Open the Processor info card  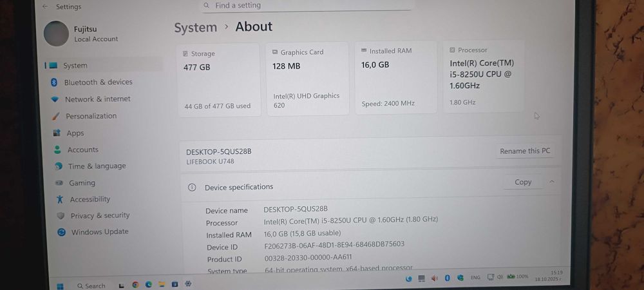[484, 76]
